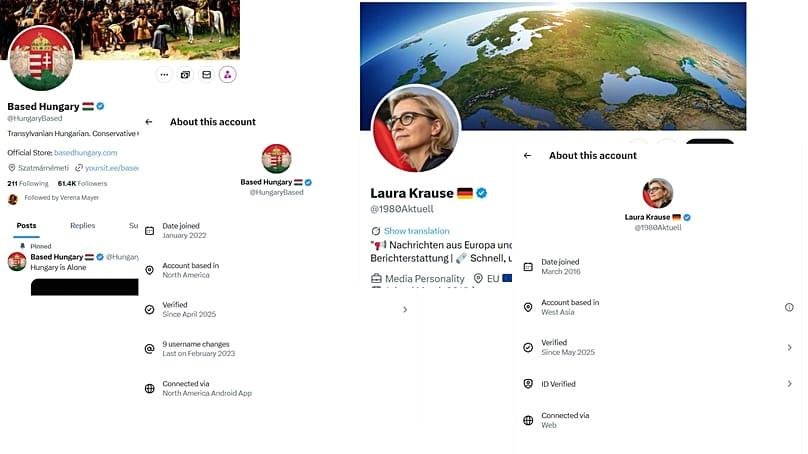The height and width of the screenshot is (454, 808).
Task: Click the verified badge next to Laura Krause's profile name
Action: point(482,193)
